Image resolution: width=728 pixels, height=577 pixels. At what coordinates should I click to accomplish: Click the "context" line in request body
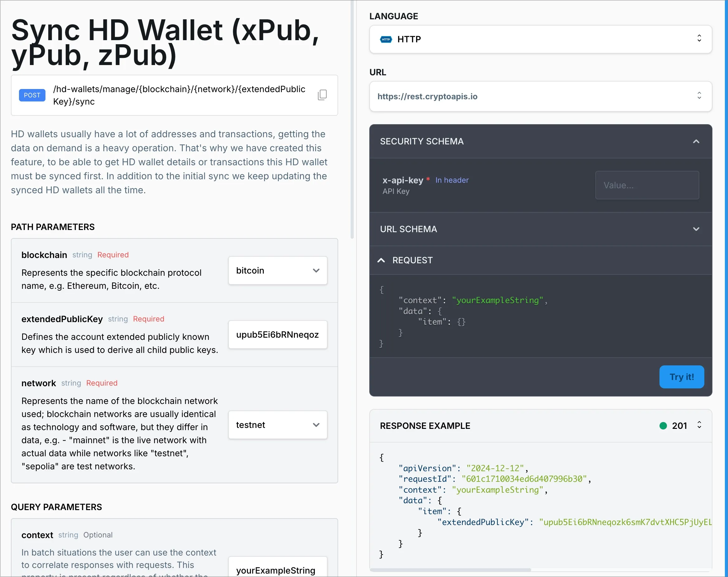[x=473, y=300]
